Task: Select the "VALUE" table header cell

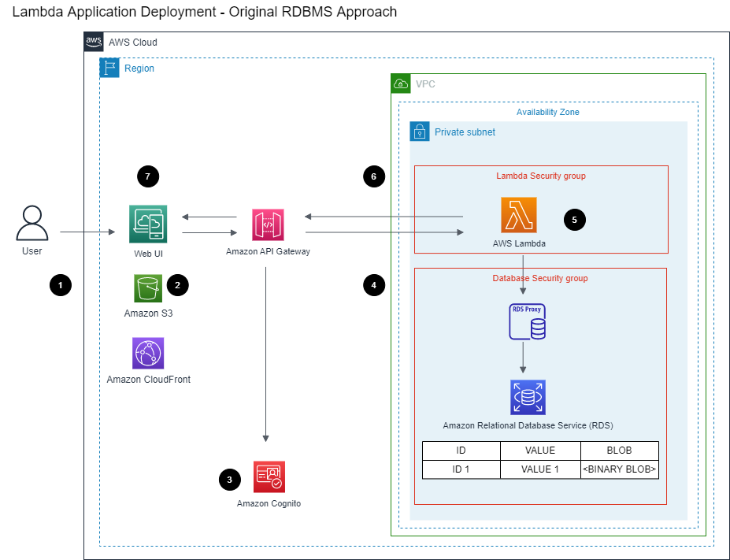Action: (x=540, y=451)
